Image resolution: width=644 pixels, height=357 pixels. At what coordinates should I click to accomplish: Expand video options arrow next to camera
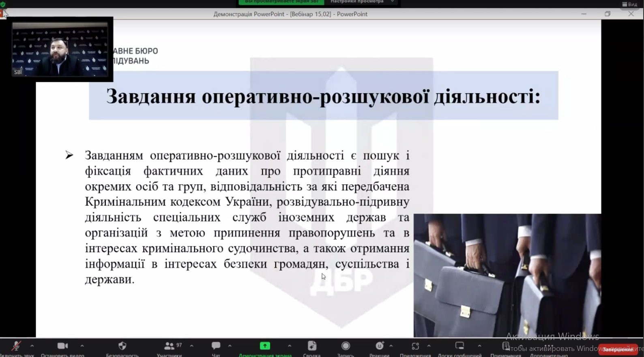point(82,346)
